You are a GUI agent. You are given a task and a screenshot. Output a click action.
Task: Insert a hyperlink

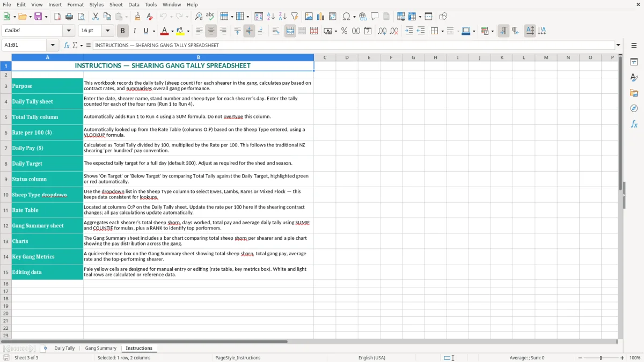[x=363, y=17]
